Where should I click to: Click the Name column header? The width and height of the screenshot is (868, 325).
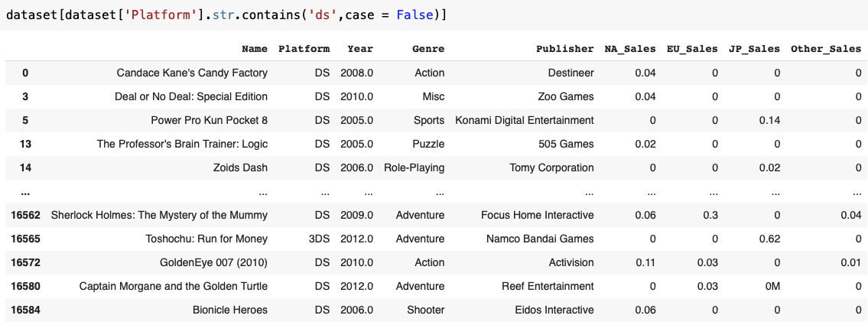(254, 49)
